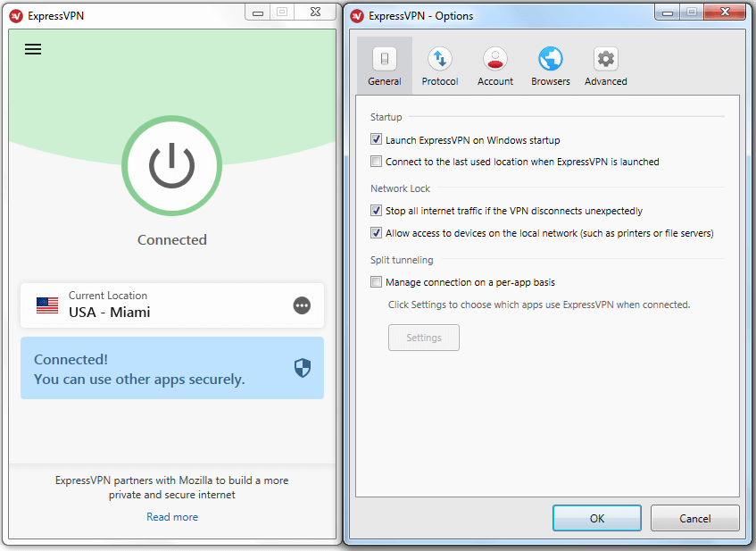
Task: Click the Current Location USA - Miami card
Action: tap(172, 305)
